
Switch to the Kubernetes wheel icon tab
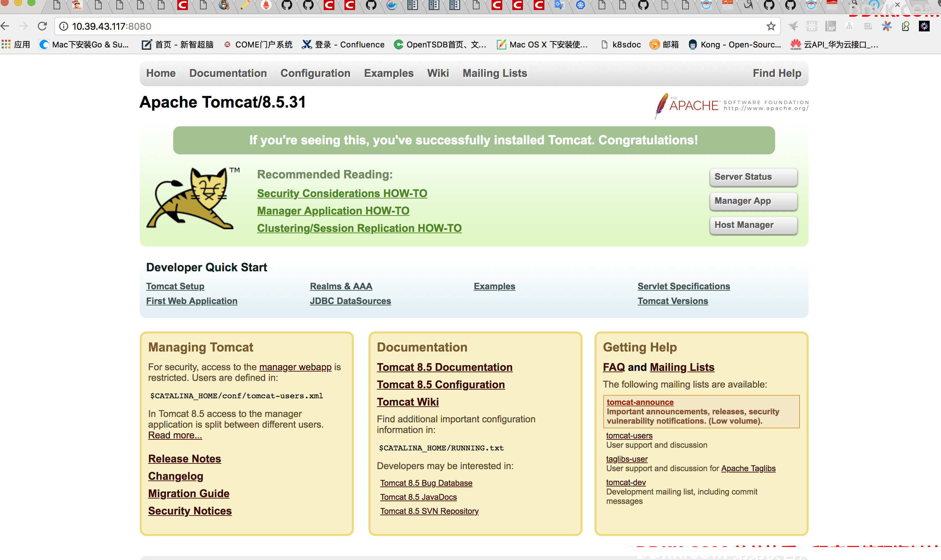581,5
